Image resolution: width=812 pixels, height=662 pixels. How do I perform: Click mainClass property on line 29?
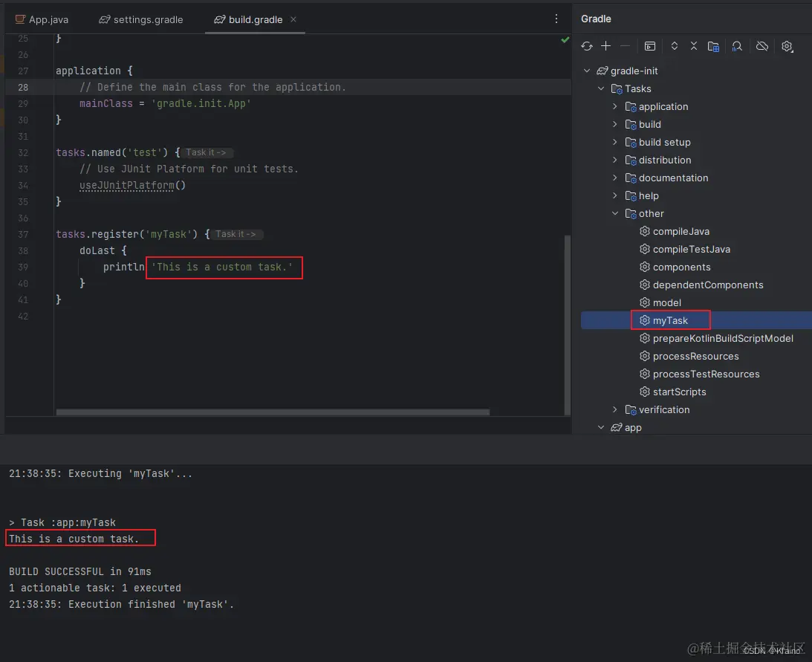click(105, 103)
